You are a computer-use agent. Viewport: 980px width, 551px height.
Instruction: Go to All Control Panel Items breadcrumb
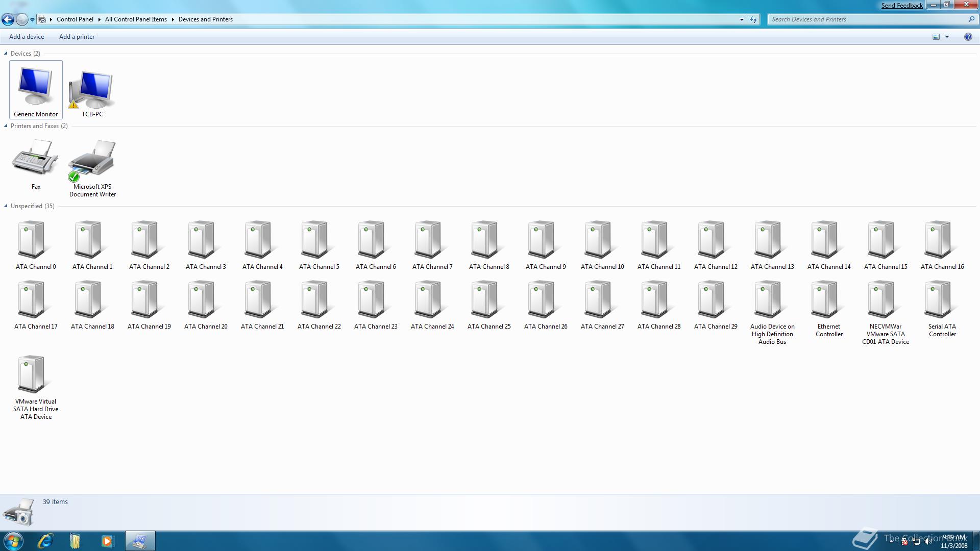coord(136,19)
